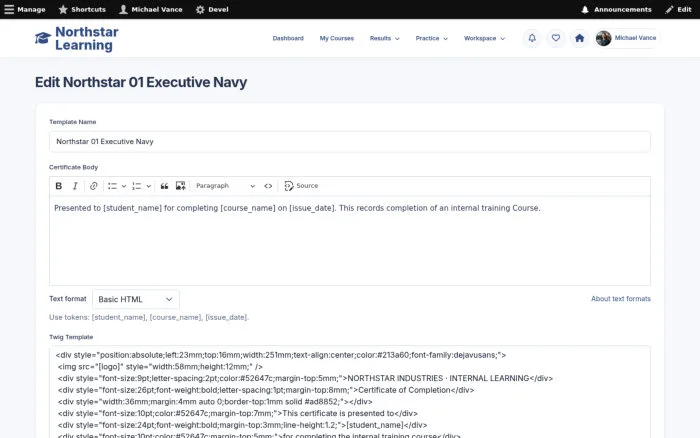Click the 'Certificate Body' label

tap(73, 167)
